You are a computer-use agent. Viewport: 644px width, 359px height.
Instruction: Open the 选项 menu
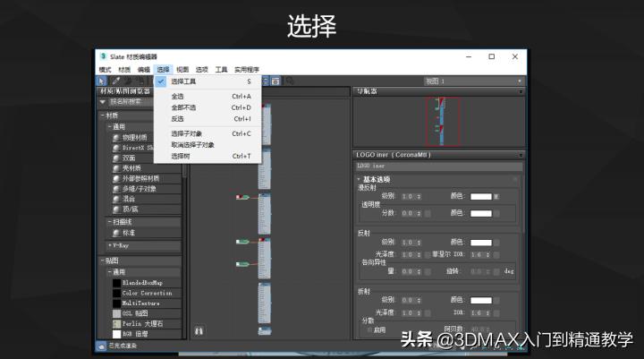pyautogui.click(x=201, y=70)
